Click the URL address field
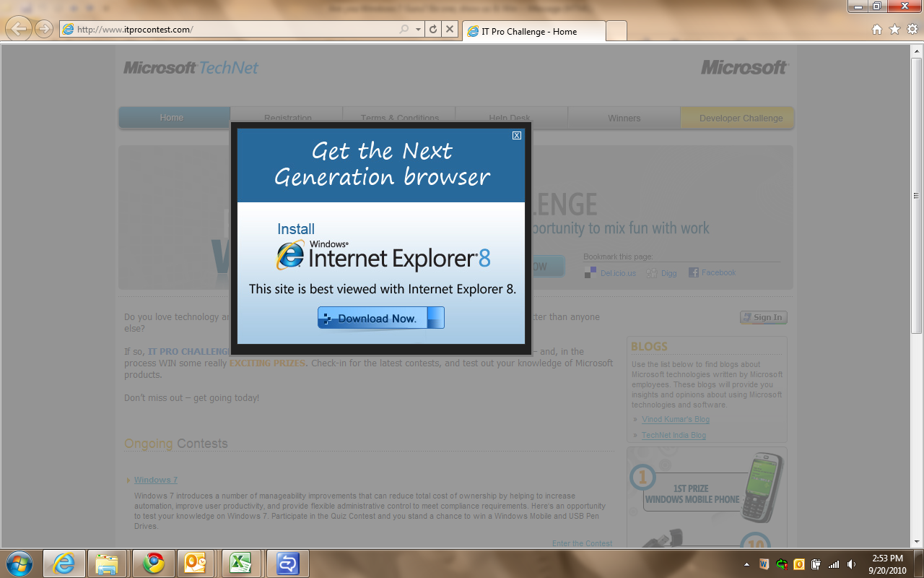The image size is (924, 578). coord(231,30)
